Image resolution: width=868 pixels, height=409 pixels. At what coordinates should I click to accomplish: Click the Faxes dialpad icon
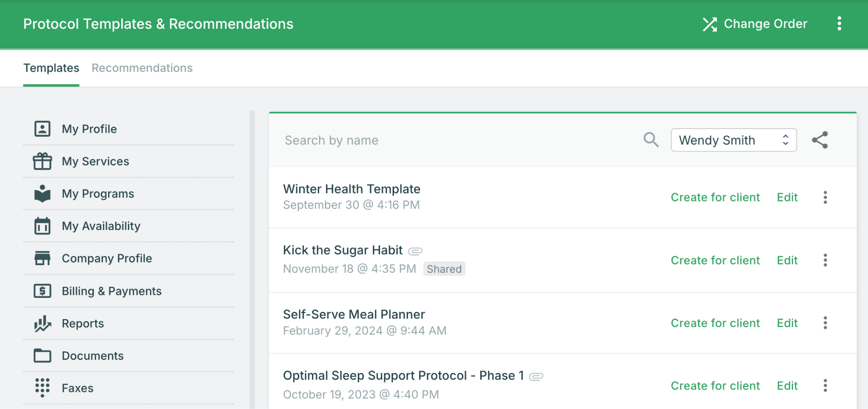(42, 387)
